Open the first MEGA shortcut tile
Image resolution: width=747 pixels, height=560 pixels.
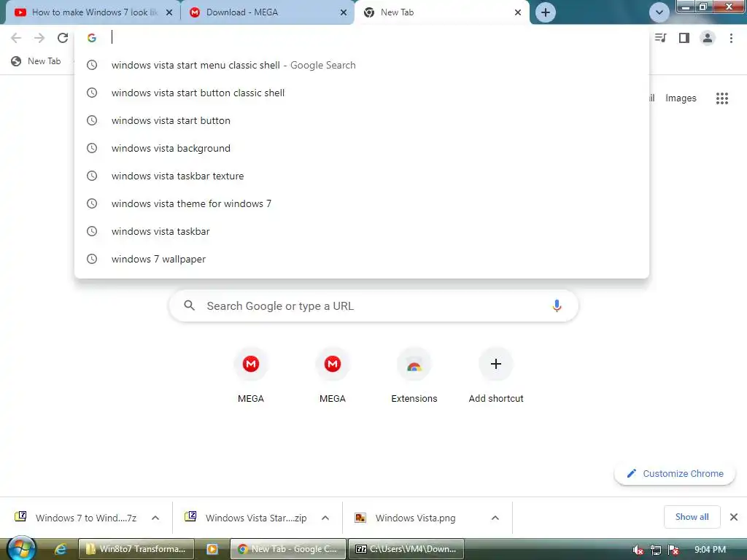pos(251,376)
